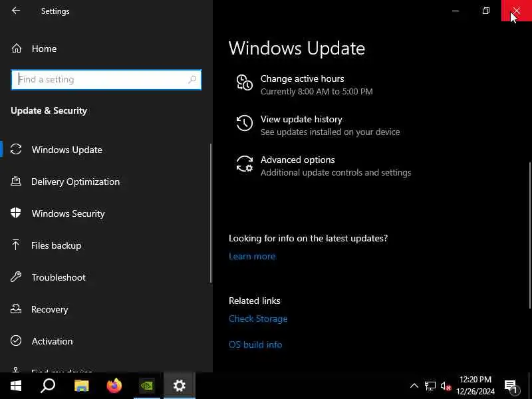Click the search magnifier in Find a setting
This screenshot has width=532, height=399.
pyautogui.click(x=192, y=80)
